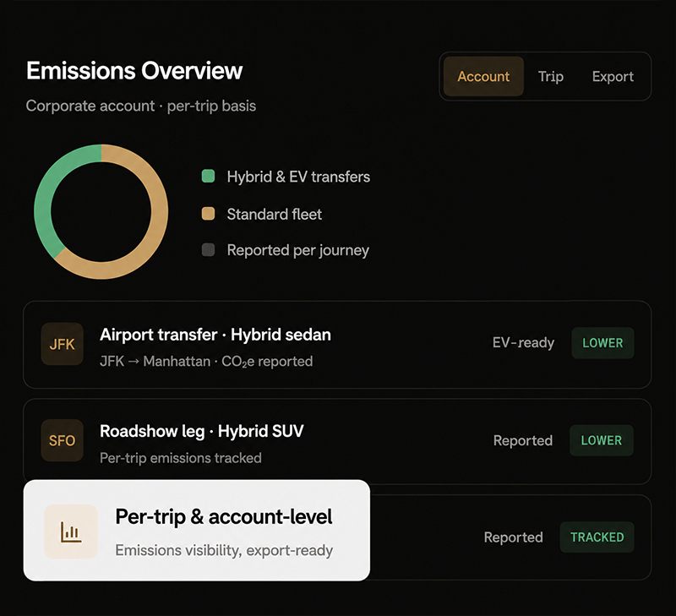
Task: Click the EV-ready status label
Action: 523,343
